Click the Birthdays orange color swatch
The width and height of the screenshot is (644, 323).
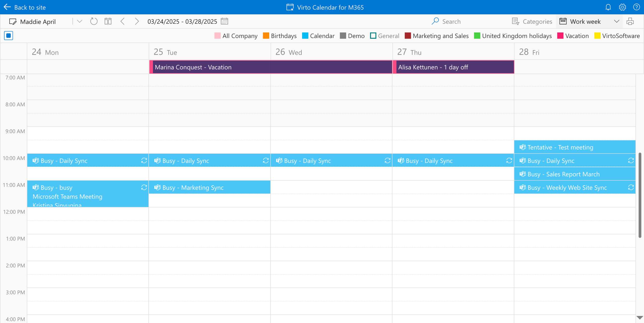pyautogui.click(x=266, y=36)
